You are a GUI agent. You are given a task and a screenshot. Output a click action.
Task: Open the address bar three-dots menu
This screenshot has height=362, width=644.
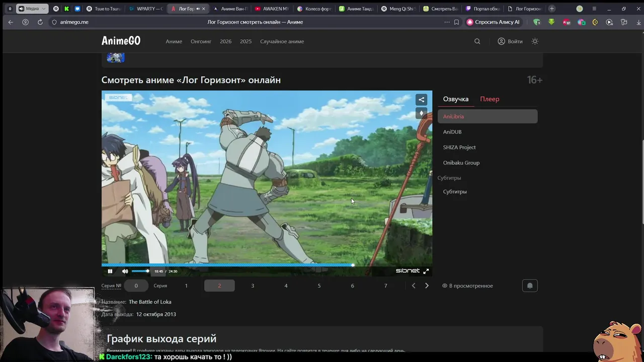pyautogui.click(x=447, y=22)
